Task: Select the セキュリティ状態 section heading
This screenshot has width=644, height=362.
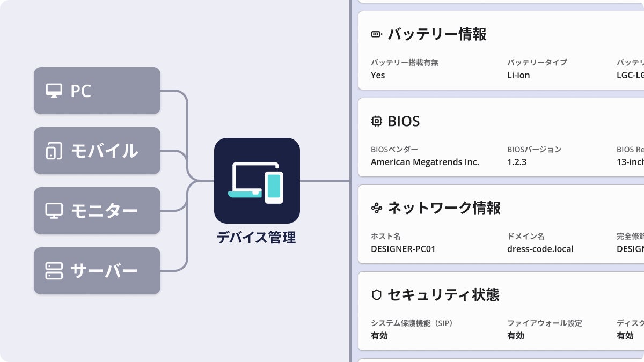Action: 443,295
